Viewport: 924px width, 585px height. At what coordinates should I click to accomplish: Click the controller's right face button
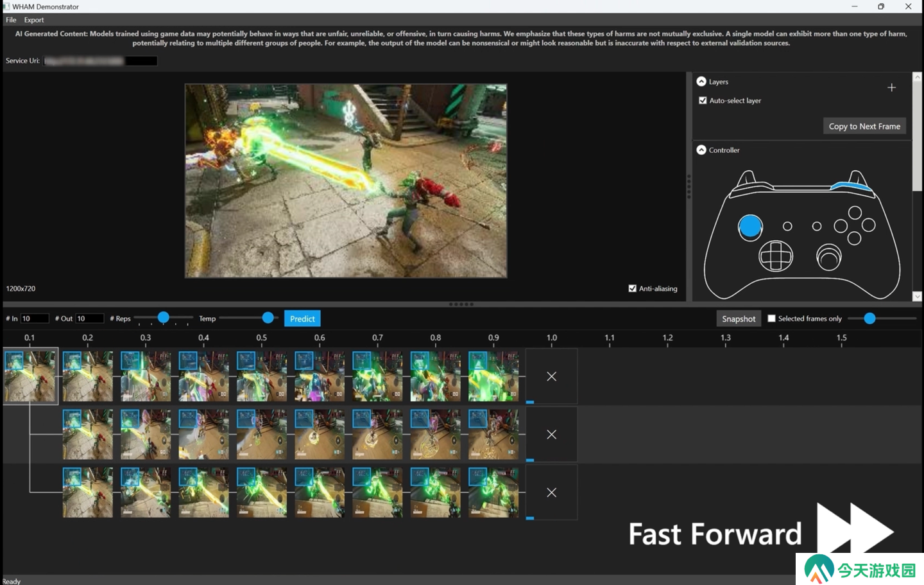pyautogui.click(x=869, y=225)
